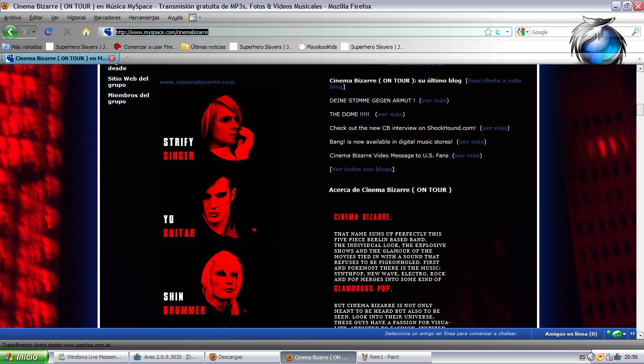This screenshot has width=644, height=364.
Task: Click the system clock showing 20:56
Action: [631, 357]
